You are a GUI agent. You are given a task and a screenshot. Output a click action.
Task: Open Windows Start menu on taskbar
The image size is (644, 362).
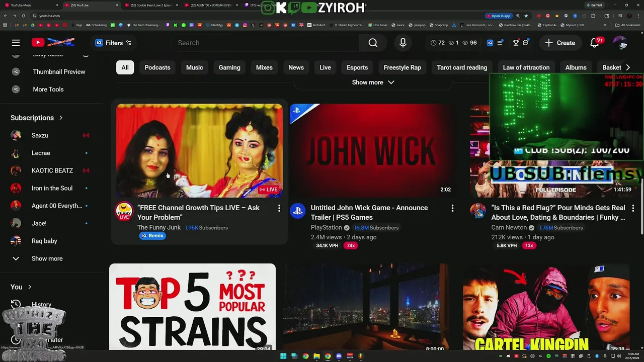point(283,356)
